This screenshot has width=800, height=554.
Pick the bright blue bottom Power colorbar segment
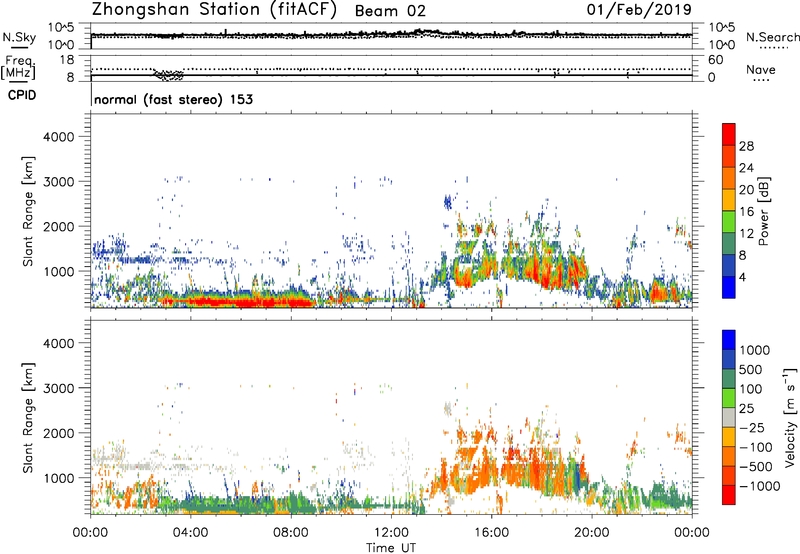coord(729,288)
